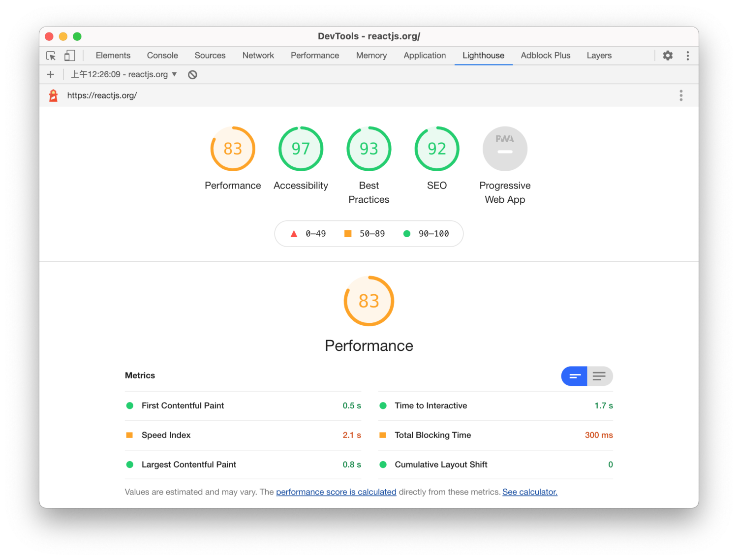Click the SEO score gauge showing 92

437,149
